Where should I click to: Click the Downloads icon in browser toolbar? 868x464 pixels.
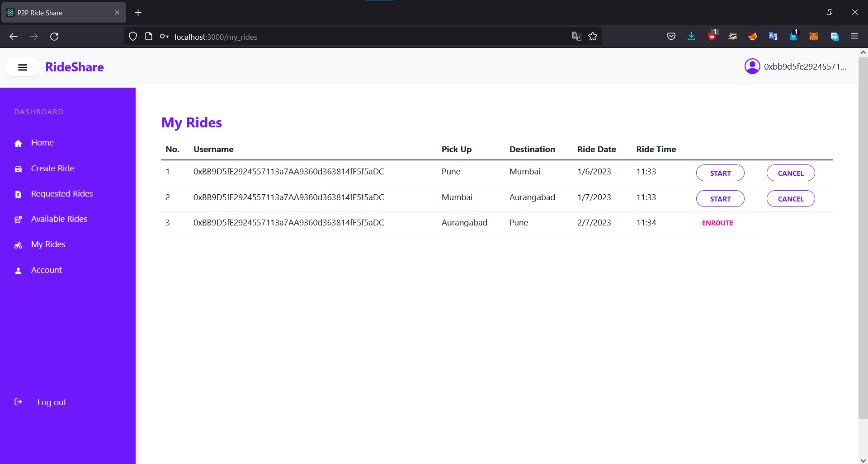692,36
